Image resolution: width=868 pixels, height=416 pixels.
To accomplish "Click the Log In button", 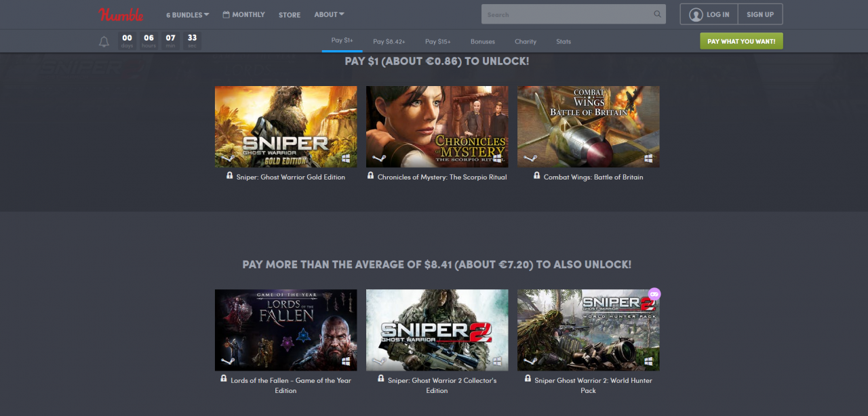I will tap(709, 14).
